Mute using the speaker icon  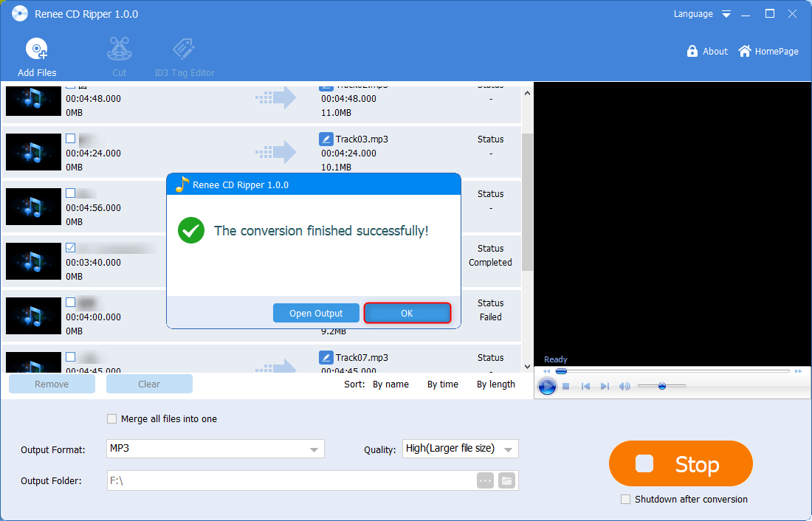click(x=625, y=387)
